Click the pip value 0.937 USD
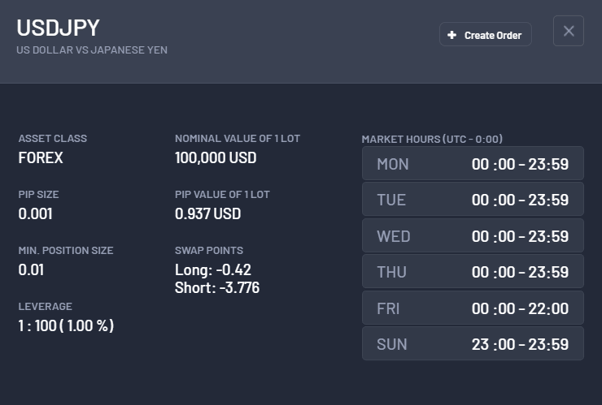The width and height of the screenshot is (602, 405). point(208,214)
